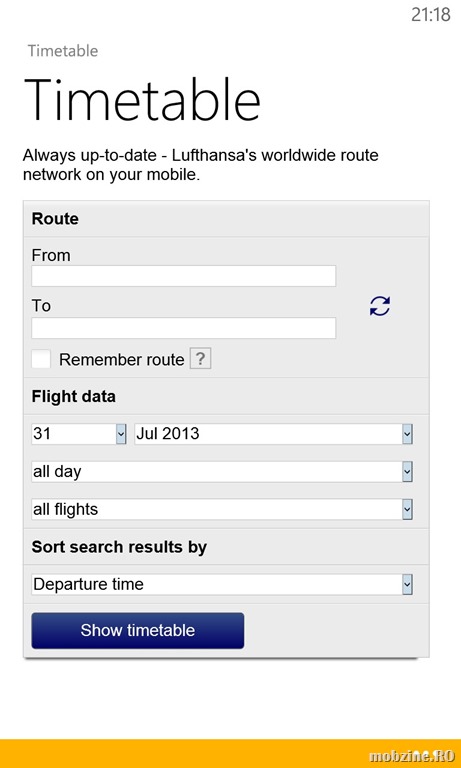This screenshot has height=768, width=461.
Task: Click the arrow on the all flights selector
Action: coord(407,509)
